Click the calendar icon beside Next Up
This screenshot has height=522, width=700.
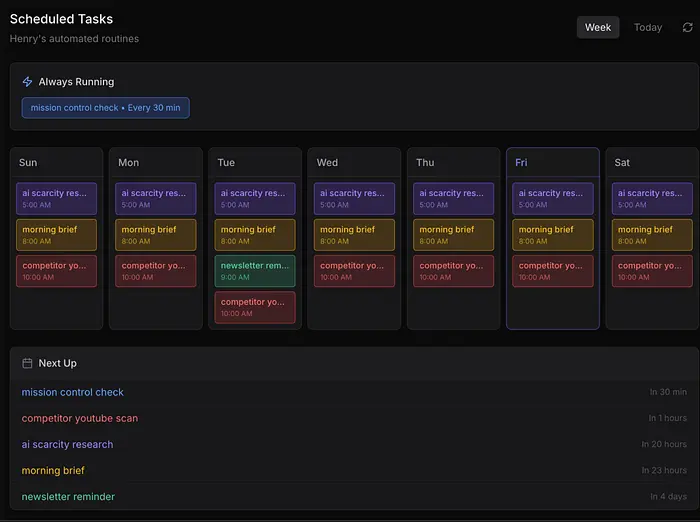coord(27,364)
